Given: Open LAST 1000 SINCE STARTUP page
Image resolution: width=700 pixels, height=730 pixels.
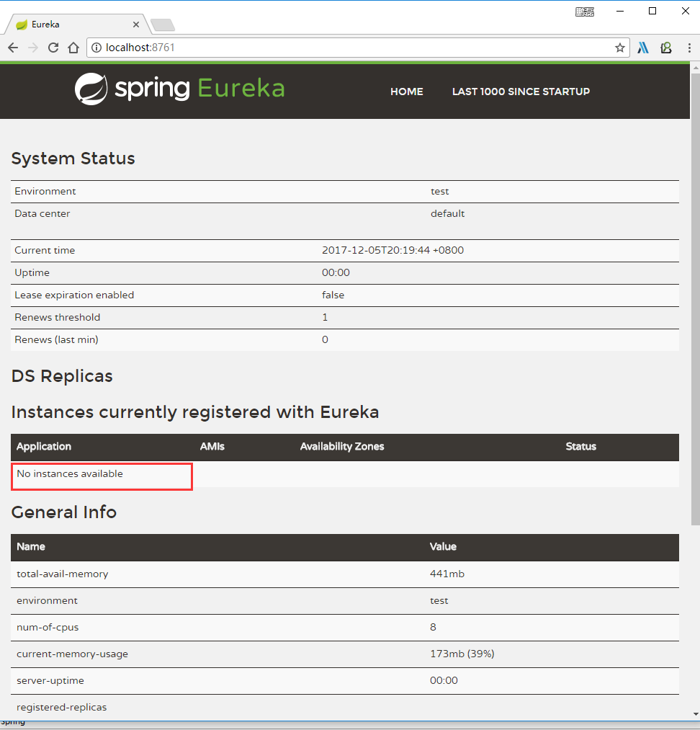Looking at the screenshot, I should click(521, 92).
